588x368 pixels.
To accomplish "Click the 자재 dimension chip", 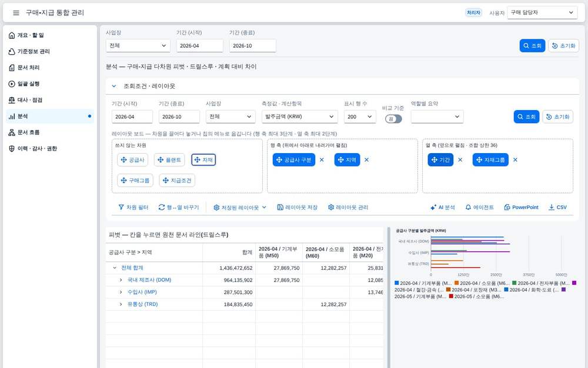I will click(203, 160).
